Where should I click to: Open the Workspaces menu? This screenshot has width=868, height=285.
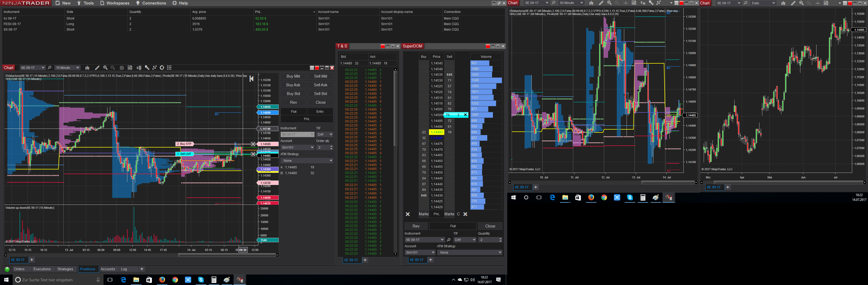pyautogui.click(x=115, y=3)
